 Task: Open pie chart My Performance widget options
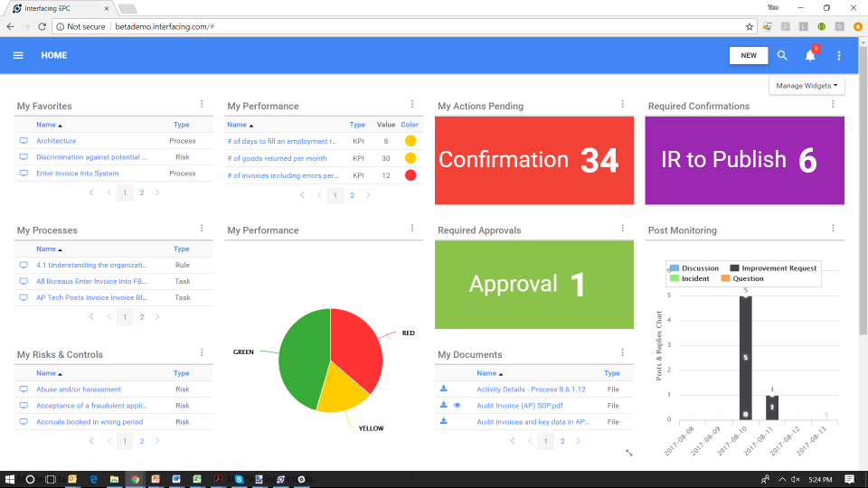pos(412,228)
